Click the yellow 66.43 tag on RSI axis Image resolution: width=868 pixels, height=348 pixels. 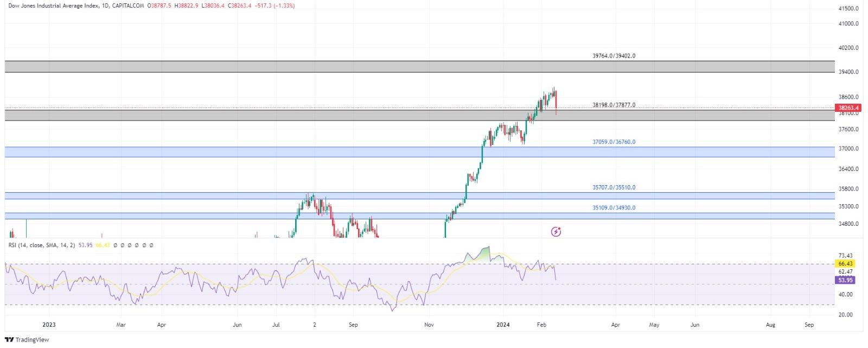pos(846,263)
